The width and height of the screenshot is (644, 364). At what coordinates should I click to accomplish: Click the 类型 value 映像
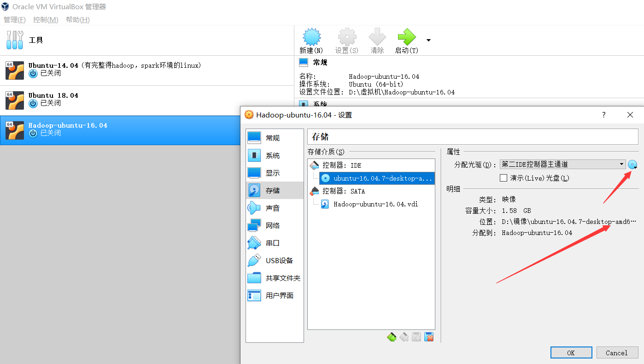point(509,200)
